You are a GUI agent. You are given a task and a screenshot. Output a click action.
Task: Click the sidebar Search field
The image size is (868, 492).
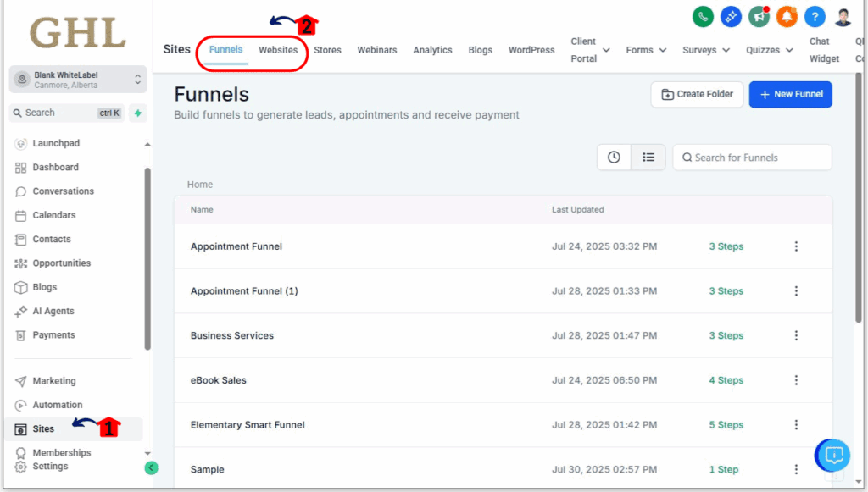67,113
